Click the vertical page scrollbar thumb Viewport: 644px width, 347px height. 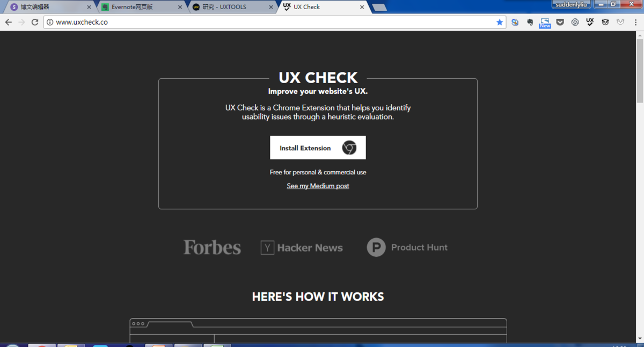pos(639,70)
